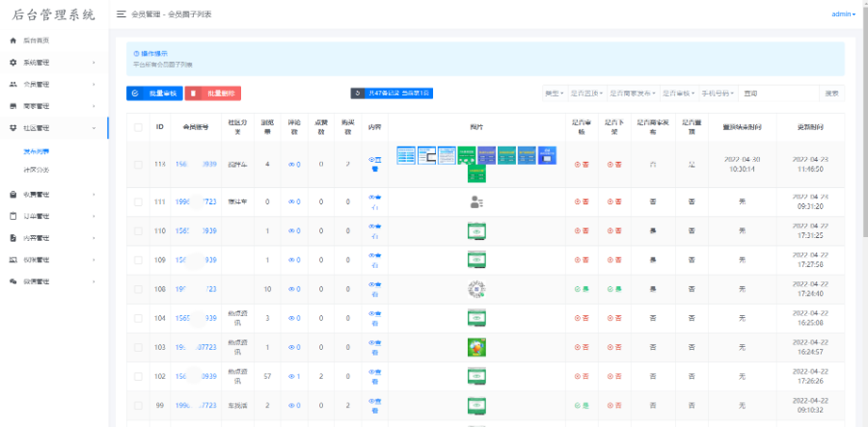Click the refresh icon beside the record count
Screen dimensions: 868x427
358,93
